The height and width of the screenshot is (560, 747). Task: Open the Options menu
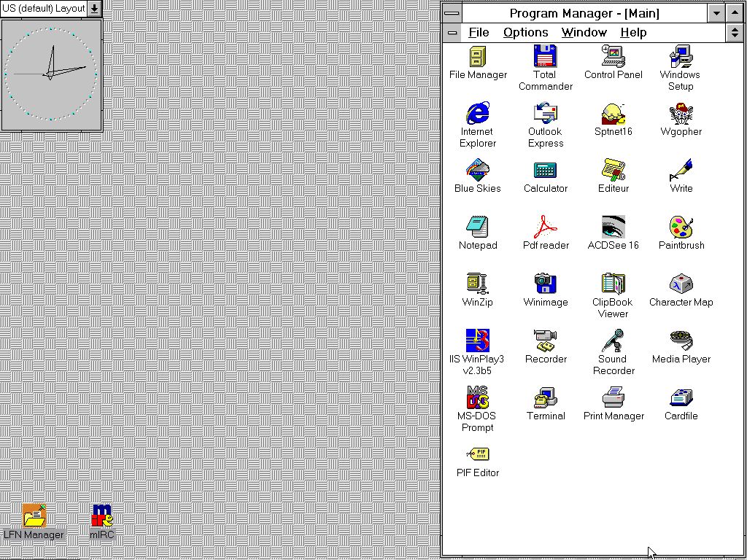[x=525, y=33]
